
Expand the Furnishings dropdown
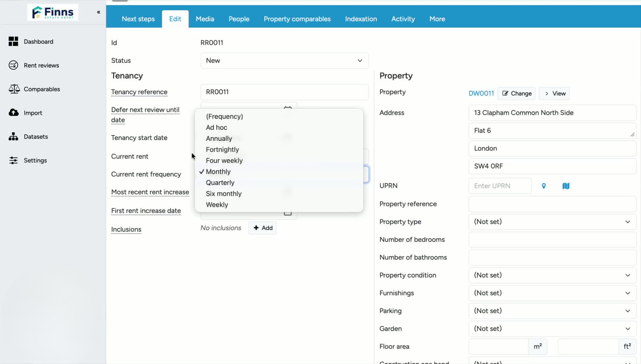click(x=552, y=293)
